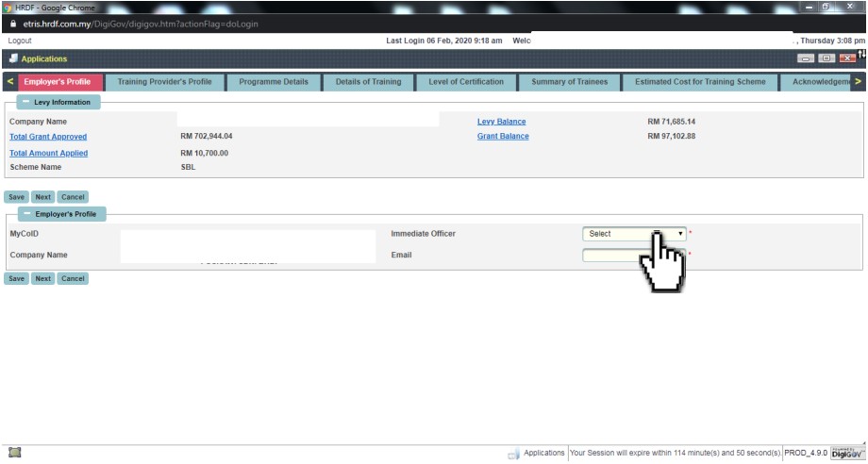Click the panel minimize icon in Applications bar

[805, 58]
